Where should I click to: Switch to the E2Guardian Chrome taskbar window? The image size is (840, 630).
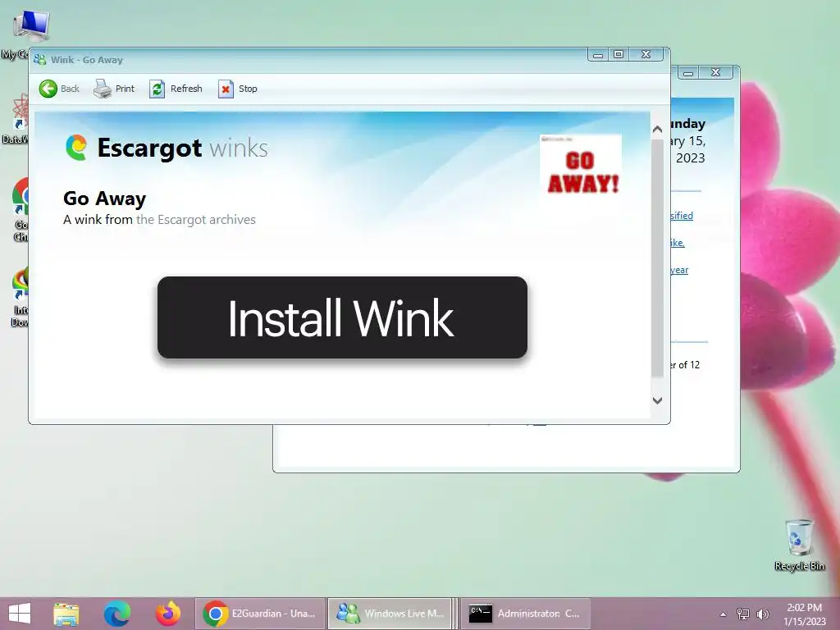(x=260, y=614)
